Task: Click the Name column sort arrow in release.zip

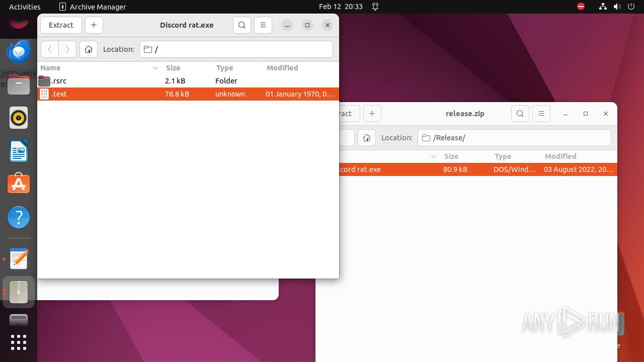Action: coord(434,156)
